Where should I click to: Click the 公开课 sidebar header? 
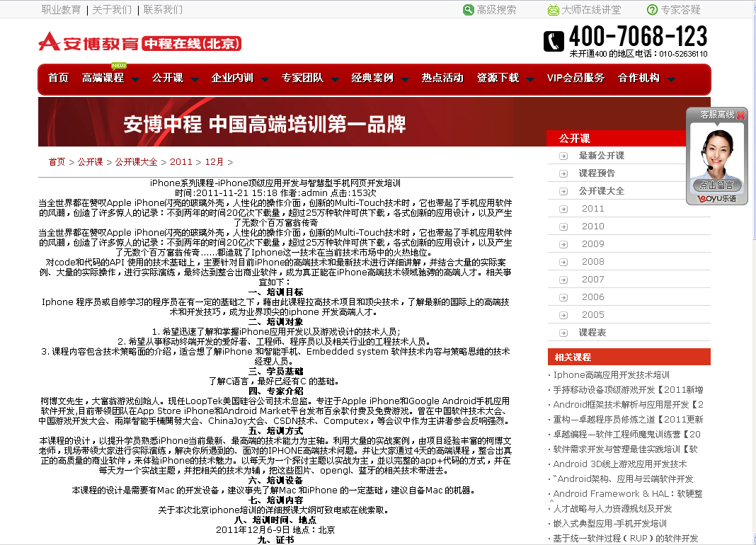(617, 139)
